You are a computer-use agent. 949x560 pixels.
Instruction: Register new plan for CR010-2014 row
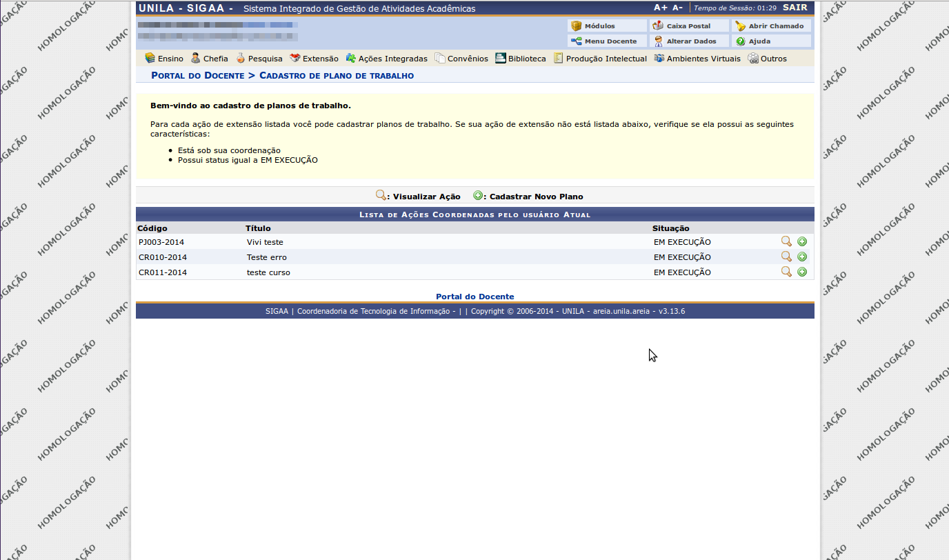(x=802, y=257)
